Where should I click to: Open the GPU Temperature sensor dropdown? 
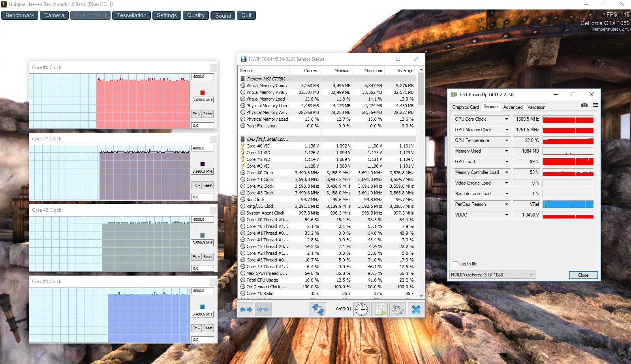click(x=507, y=140)
